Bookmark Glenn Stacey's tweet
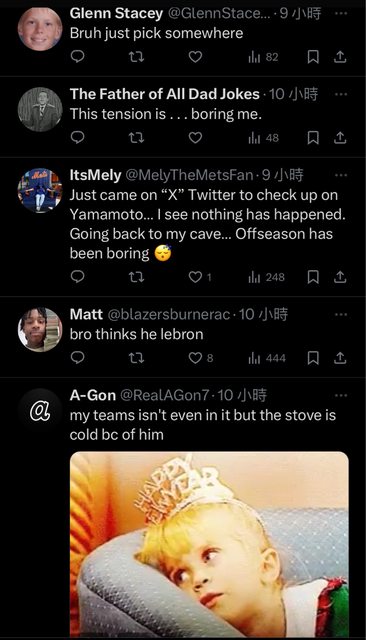Image resolution: width=366 pixels, height=640 pixels. click(313, 57)
